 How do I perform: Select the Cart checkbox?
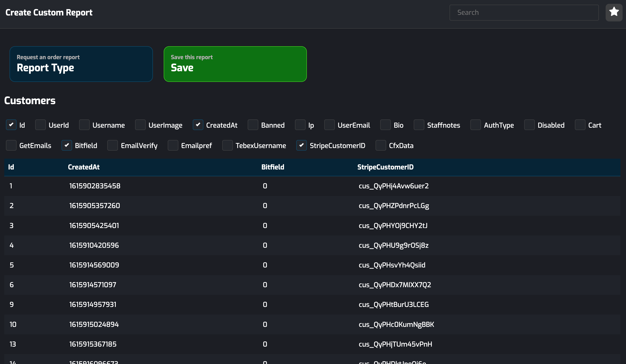(x=580, y=125)
